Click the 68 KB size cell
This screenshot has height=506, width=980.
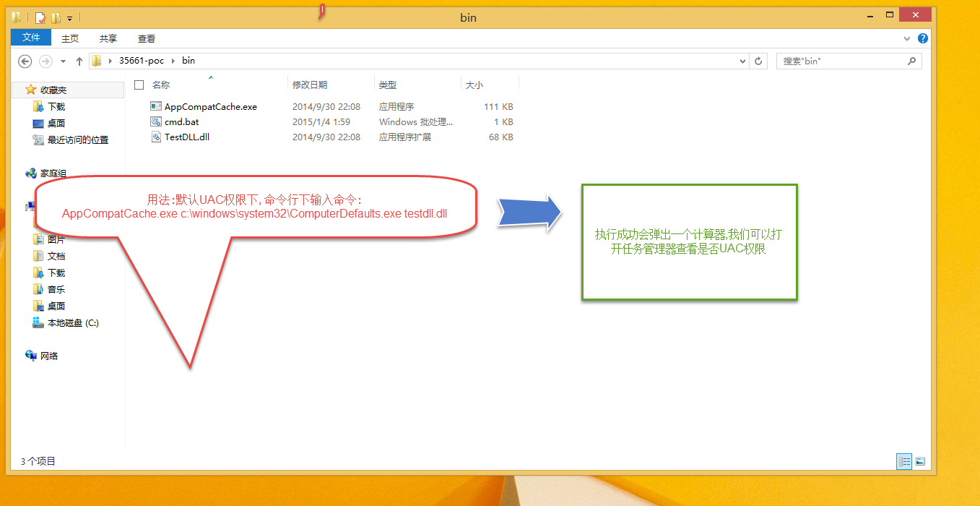501,137
